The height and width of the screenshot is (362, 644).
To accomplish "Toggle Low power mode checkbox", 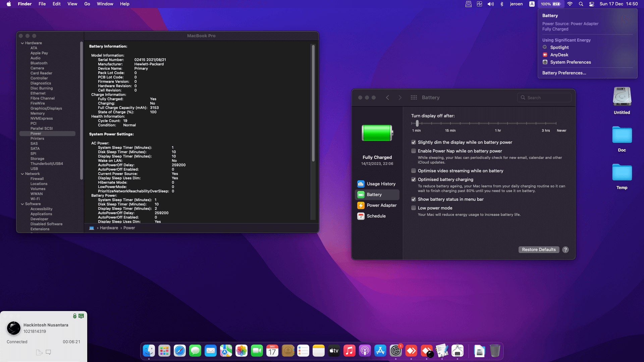I will point(414,208).
